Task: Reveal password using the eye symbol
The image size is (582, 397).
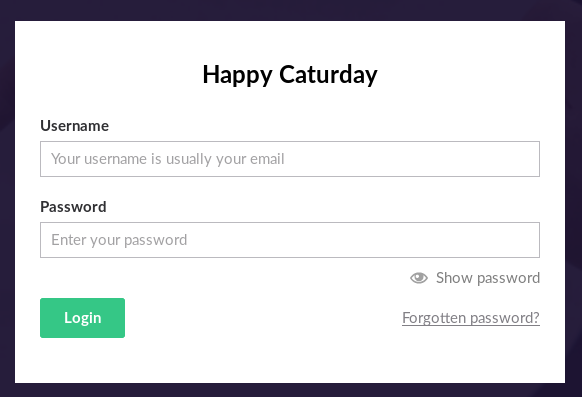Action: tap(419, 278)
